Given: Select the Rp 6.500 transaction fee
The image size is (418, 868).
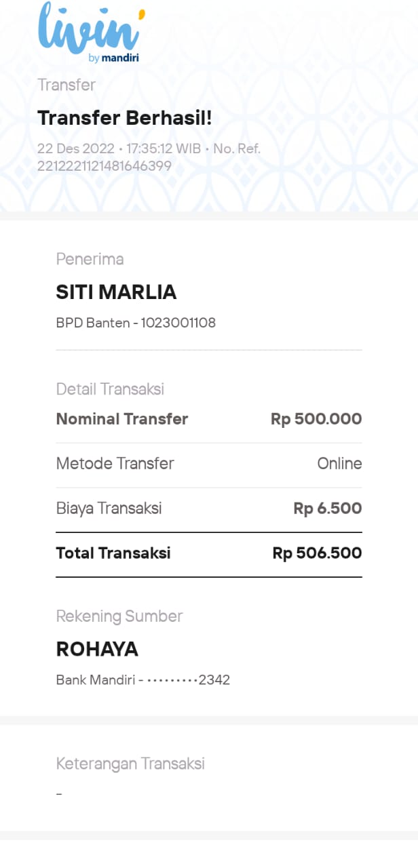Looking at the screenshot, I should click(327, 509).
